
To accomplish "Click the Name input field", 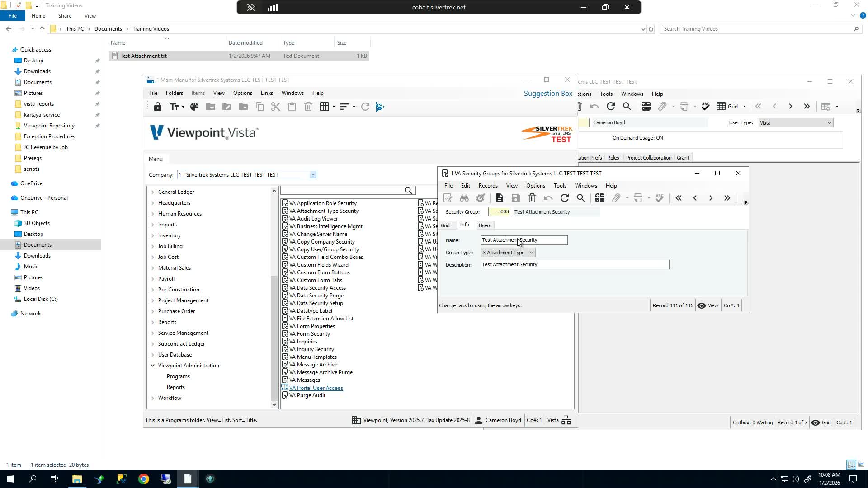I will tap(524, 240).
